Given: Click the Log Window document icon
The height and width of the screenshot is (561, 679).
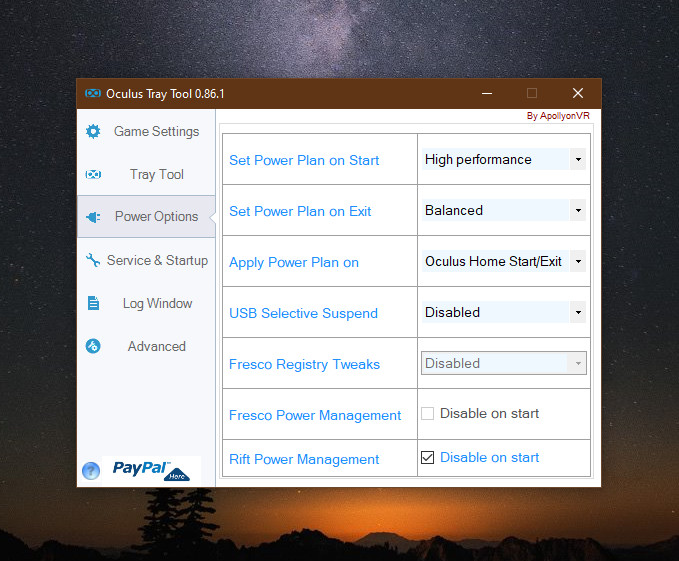Looking at the screenshot, I should pos(93,303).
